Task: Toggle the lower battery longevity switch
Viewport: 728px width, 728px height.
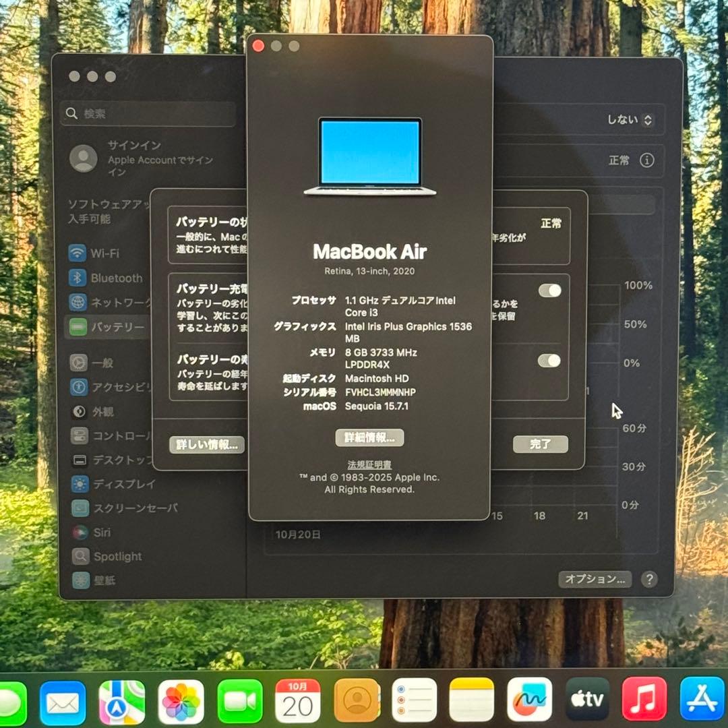Action: point(549,361)
